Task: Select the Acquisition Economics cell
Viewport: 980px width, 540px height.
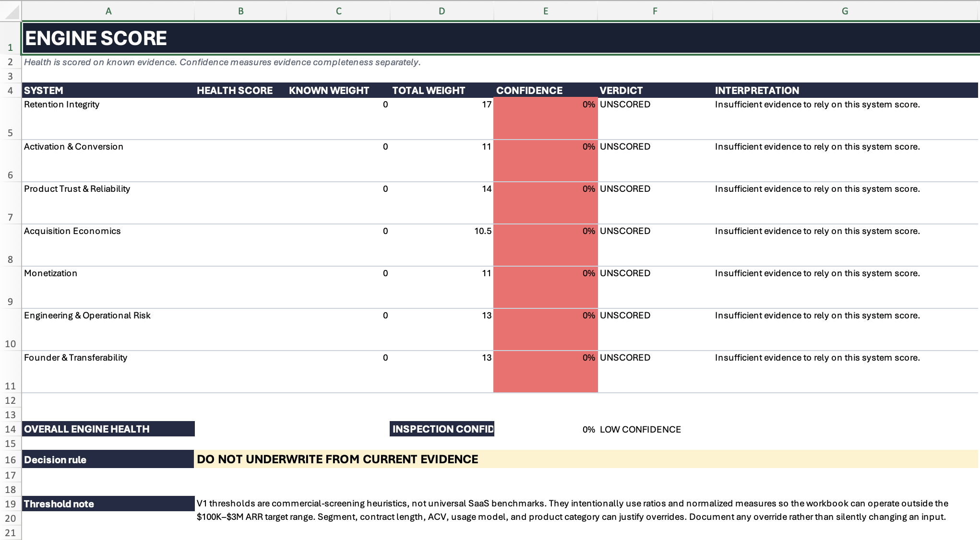Action: tap(108, 245)
